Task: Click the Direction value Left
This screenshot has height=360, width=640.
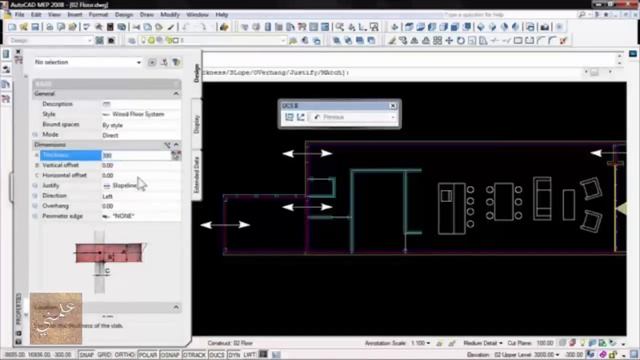Action: pos(107,196)
